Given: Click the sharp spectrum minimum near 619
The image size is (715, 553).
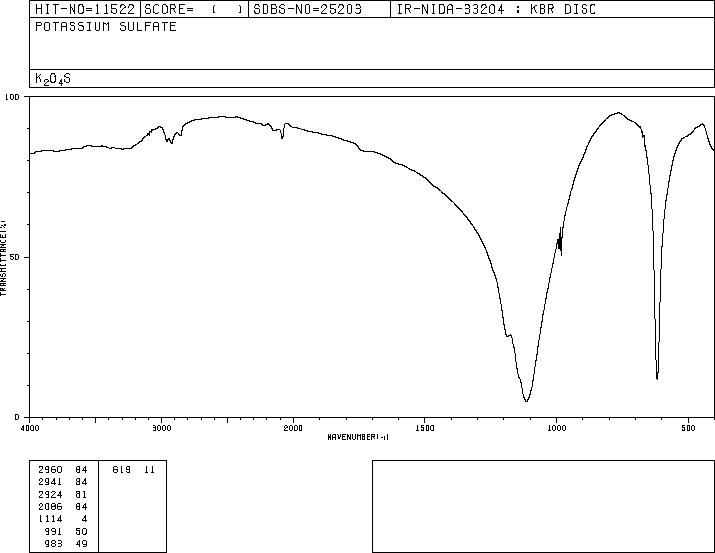Looking at the screenshot, I should point(657,378).
